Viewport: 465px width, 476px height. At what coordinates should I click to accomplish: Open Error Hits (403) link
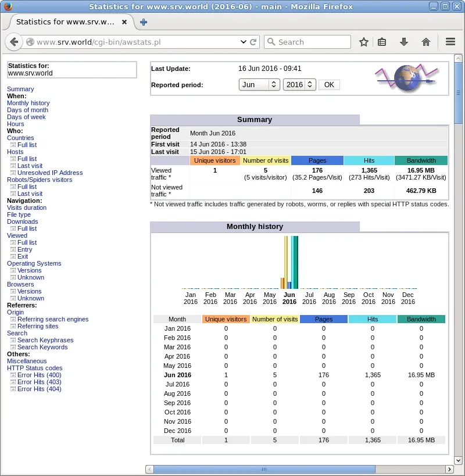click(x=39, y=382)
